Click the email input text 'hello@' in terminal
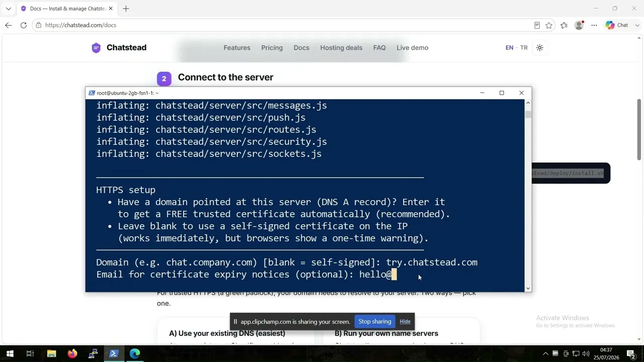Image resolution: width=644 pixels, height=362 pixels. 375,275
